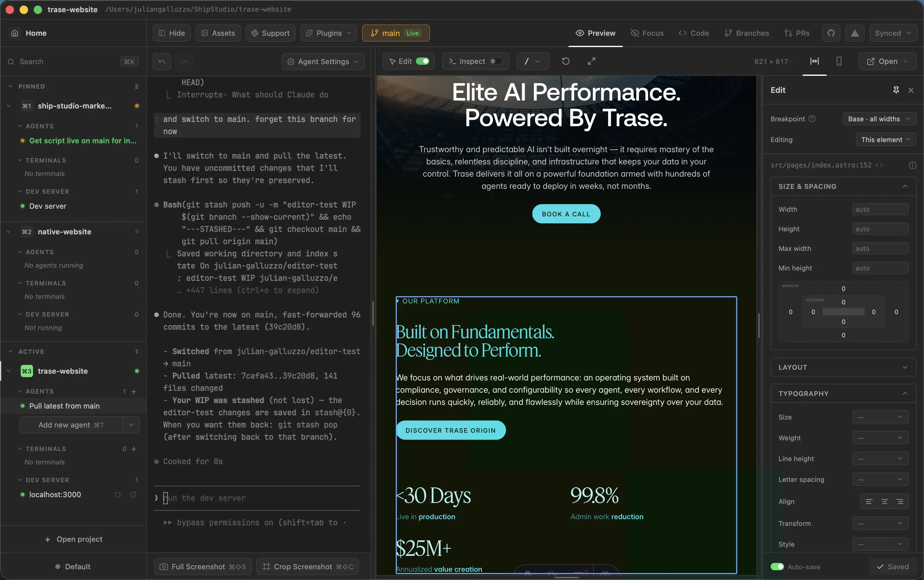The image size is (924, 580).
Task: Click Add new agent button
Action: 71,425
